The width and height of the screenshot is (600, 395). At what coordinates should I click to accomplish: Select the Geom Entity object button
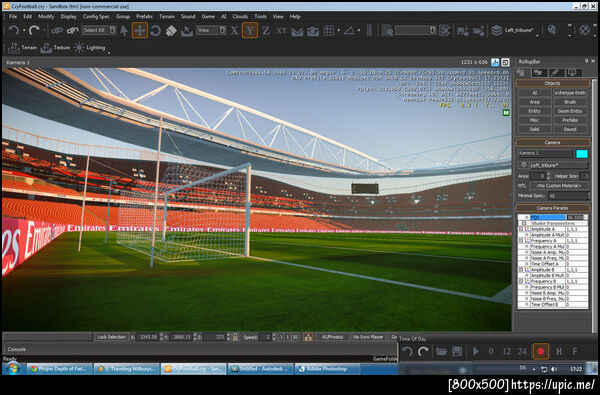(570, 111)
